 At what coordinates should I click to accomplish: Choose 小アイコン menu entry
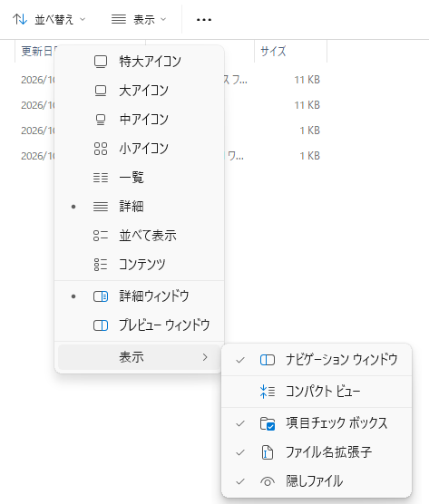[139, 149]
